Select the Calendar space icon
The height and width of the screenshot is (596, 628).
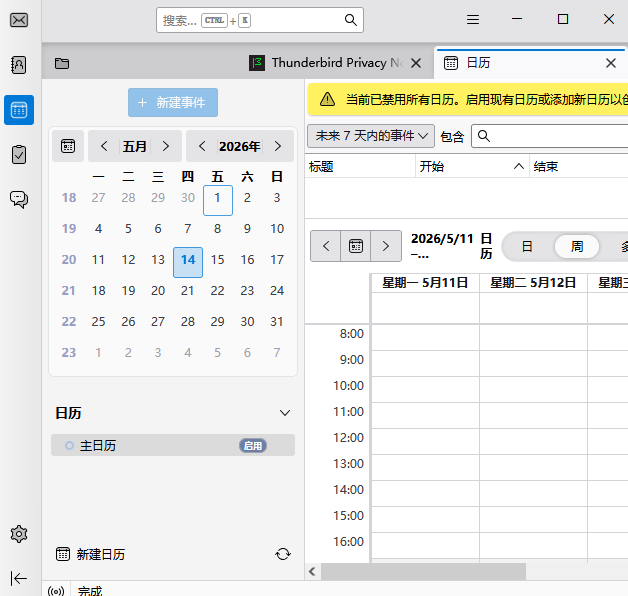point(19,110)
